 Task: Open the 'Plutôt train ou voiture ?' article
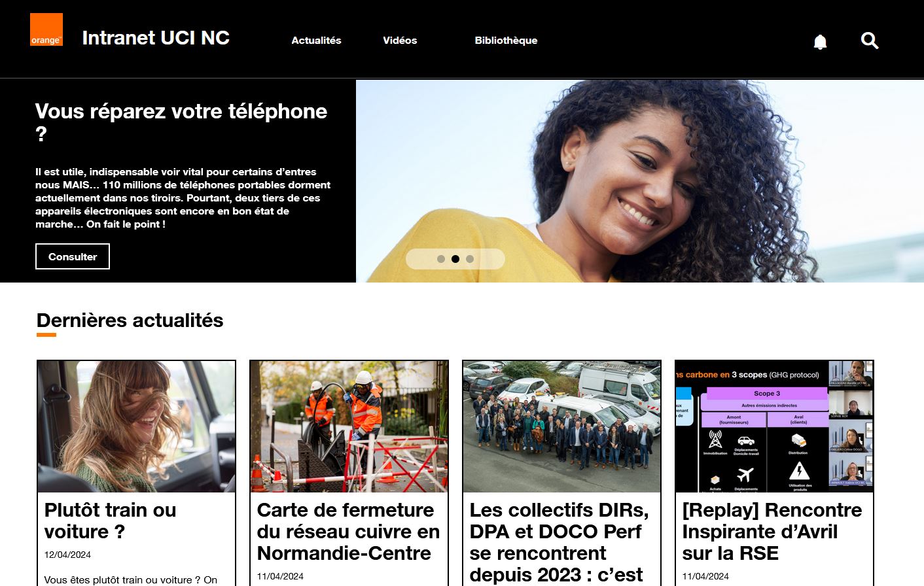tap(110, 521)
